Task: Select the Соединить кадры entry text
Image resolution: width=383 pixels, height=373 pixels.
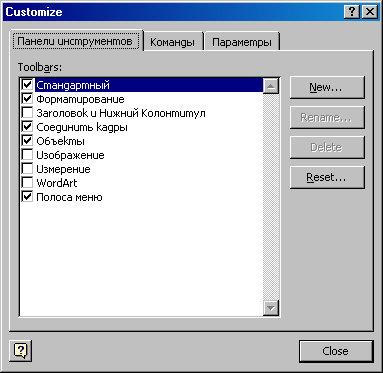Action: [82, 127]
